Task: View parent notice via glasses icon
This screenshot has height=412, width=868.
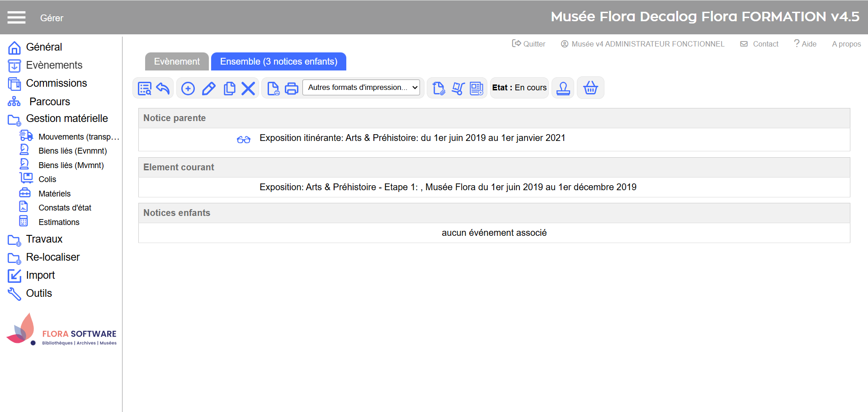Action: point(244,139)
